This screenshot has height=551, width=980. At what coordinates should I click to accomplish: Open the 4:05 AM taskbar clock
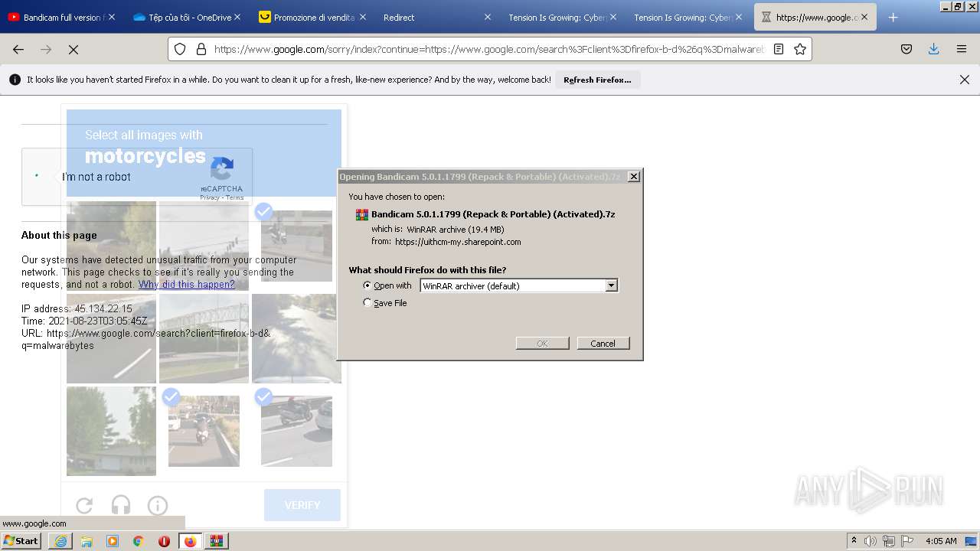[x=941, y=541]
